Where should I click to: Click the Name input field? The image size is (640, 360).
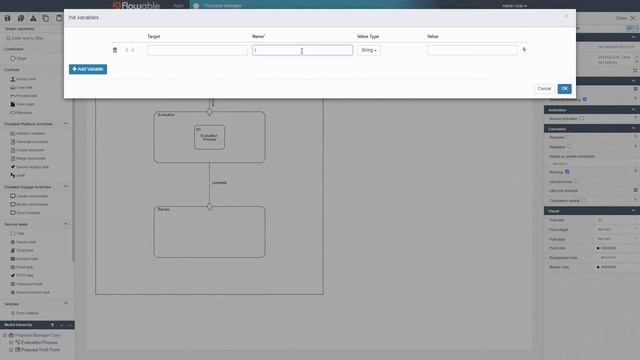click(302, 50)
